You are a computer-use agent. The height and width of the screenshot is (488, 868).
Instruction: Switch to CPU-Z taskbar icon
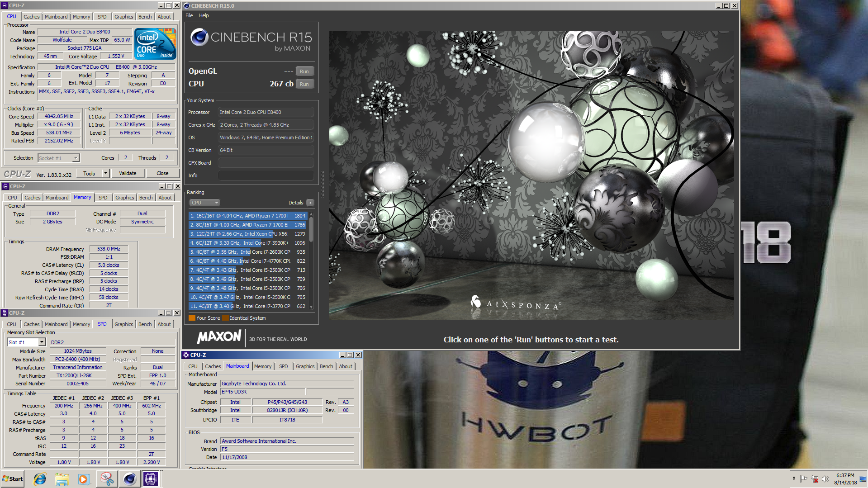click(x=151, y=479)
